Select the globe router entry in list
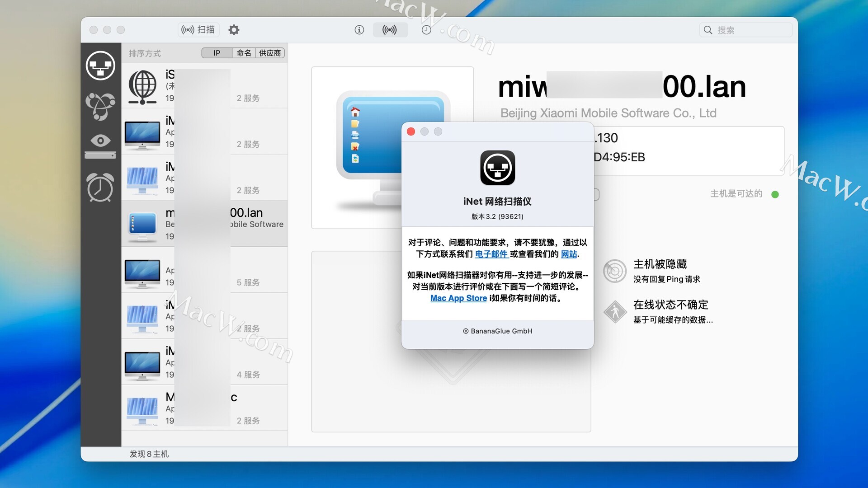Image resolution: width=868 pixels, height=488 pixels. coord(204,86)
